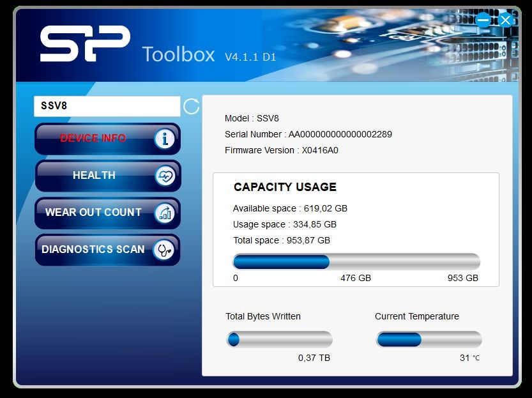Switch to the HEALTH tab
Image resolution: width=532 pixels, height=398 pixels.
click(107, 176)
